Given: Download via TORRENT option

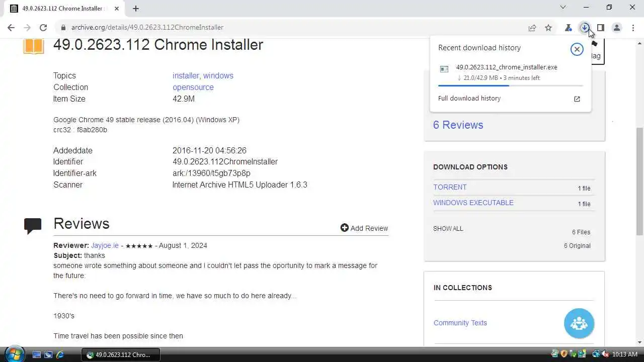Looking at the screenshot, I should (x=450, y=187).
